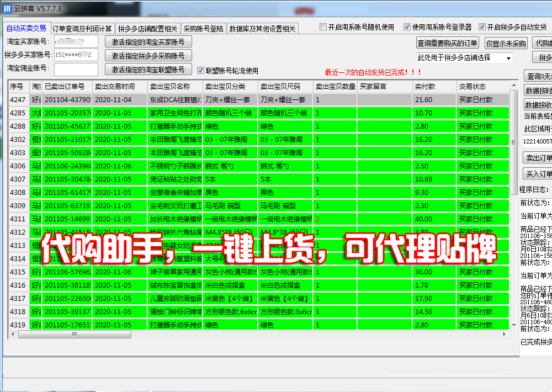
Task: Click 激活指定拼多多采购账号 button
Action: (148, 56)
